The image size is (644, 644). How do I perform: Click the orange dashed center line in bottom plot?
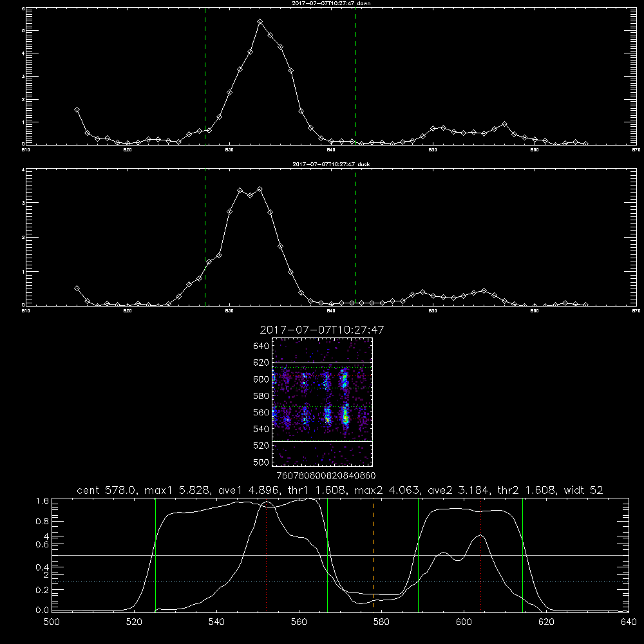click(373, 554)
